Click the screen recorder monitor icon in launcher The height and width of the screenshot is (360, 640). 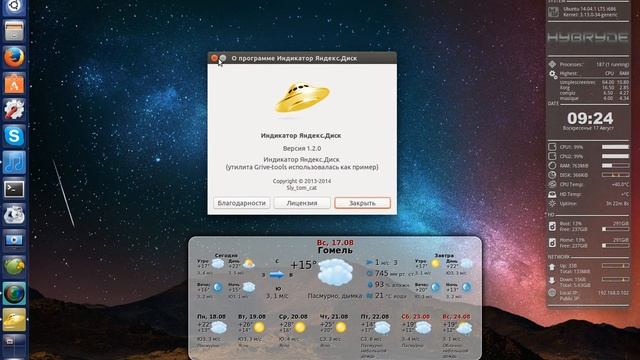pos(14,240)
